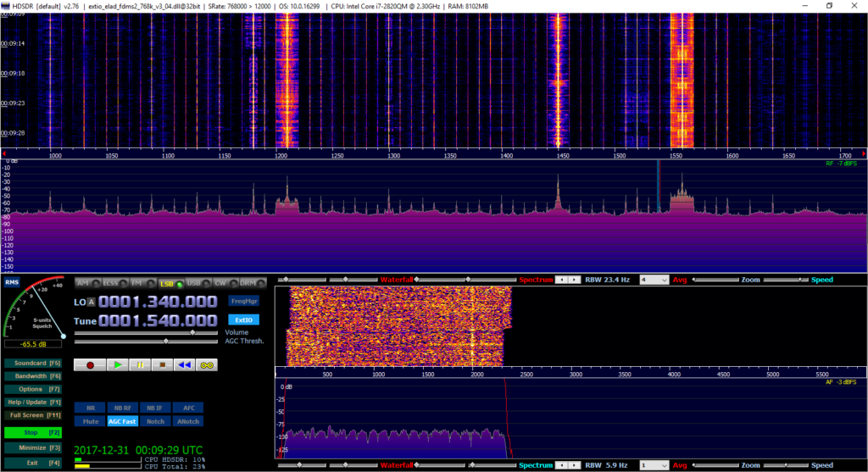Click the -65.5 dB level readout
The image size is (868, 472).
(x=33, y=344)
